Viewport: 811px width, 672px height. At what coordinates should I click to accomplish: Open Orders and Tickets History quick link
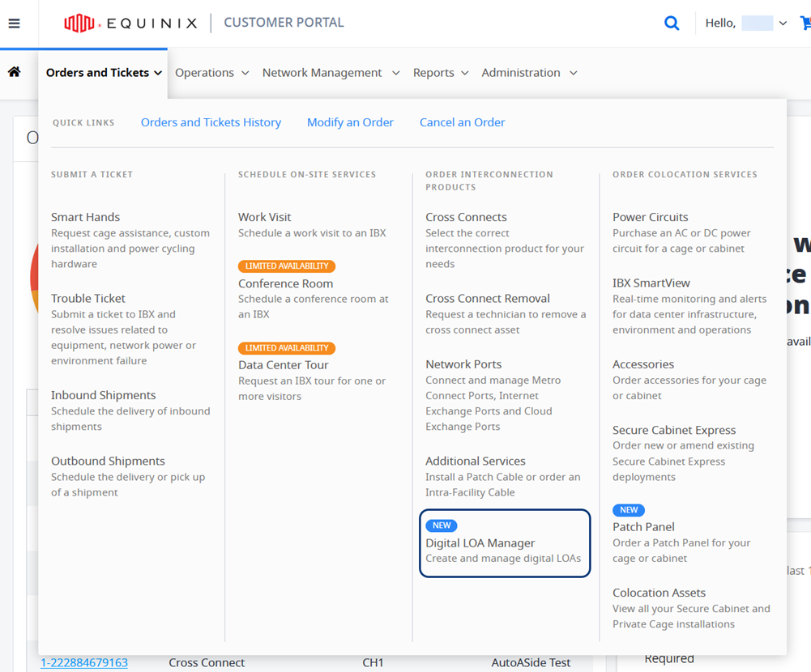click(x=211, y=122)
